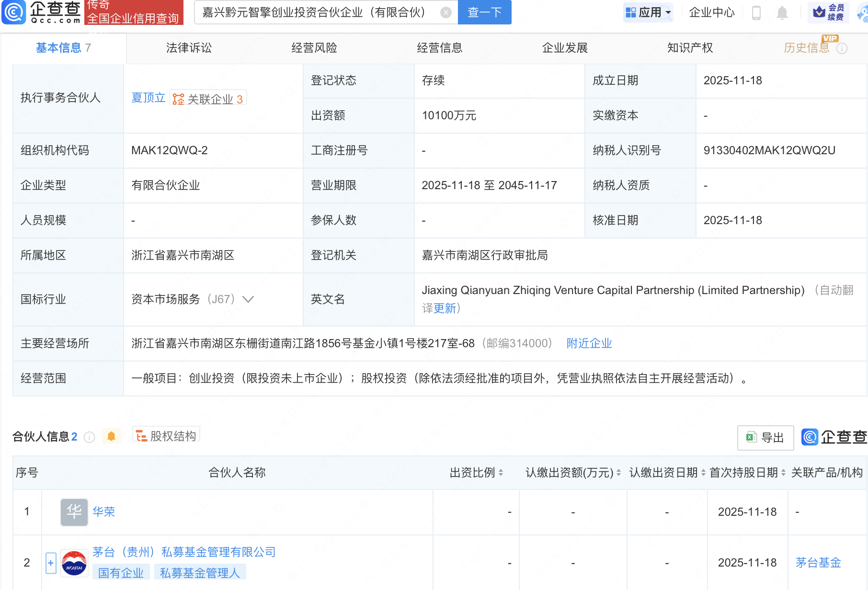
Task: Click the mobile phone icon in the header
Action: coord(756,13)
